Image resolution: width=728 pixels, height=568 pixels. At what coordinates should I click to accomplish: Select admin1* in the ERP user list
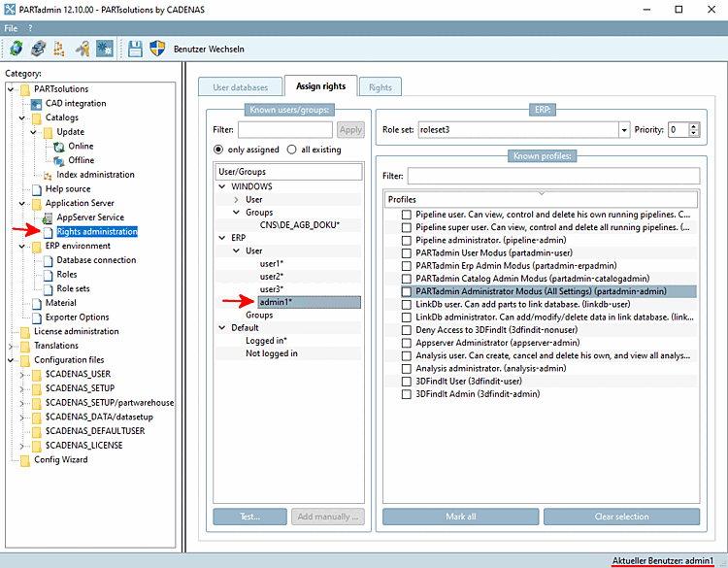click(310, 302)
